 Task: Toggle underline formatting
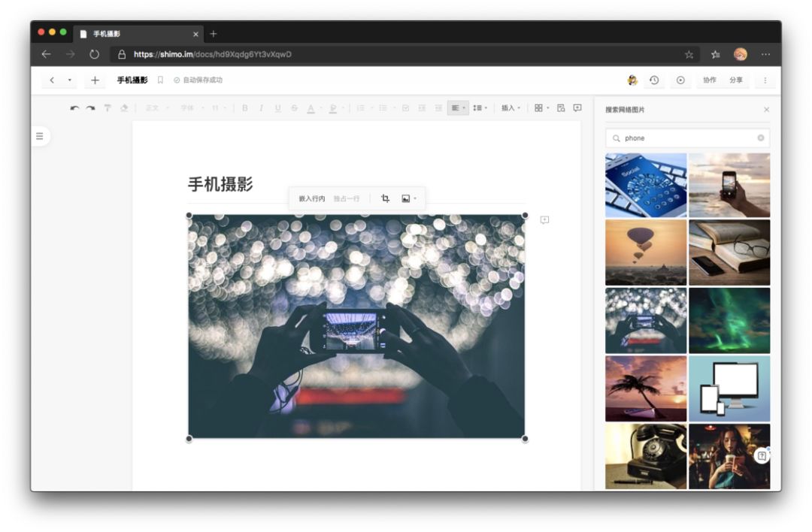(277, 108)
